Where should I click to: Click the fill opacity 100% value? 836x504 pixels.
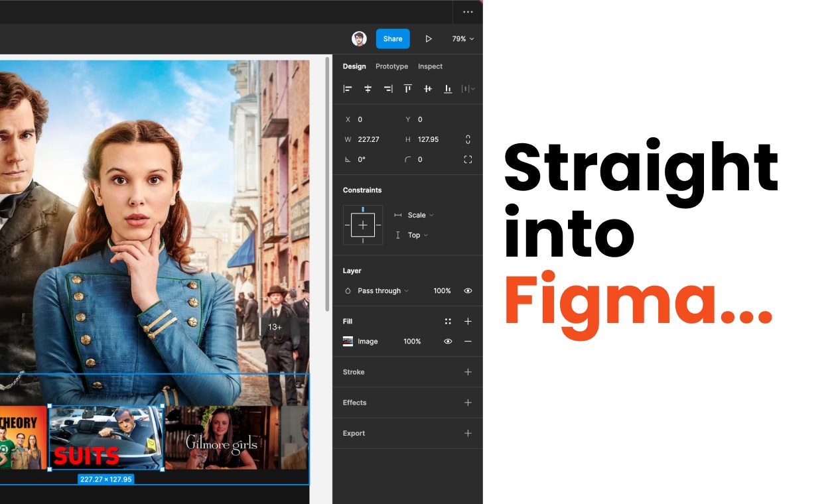(x=412, y=342)
